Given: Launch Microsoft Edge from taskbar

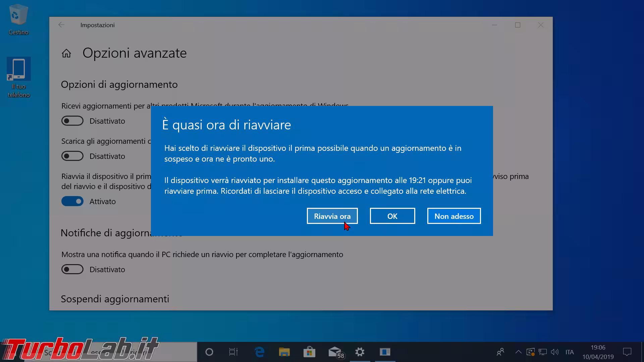Looking at the screenshot, I should tap(259, 352).
